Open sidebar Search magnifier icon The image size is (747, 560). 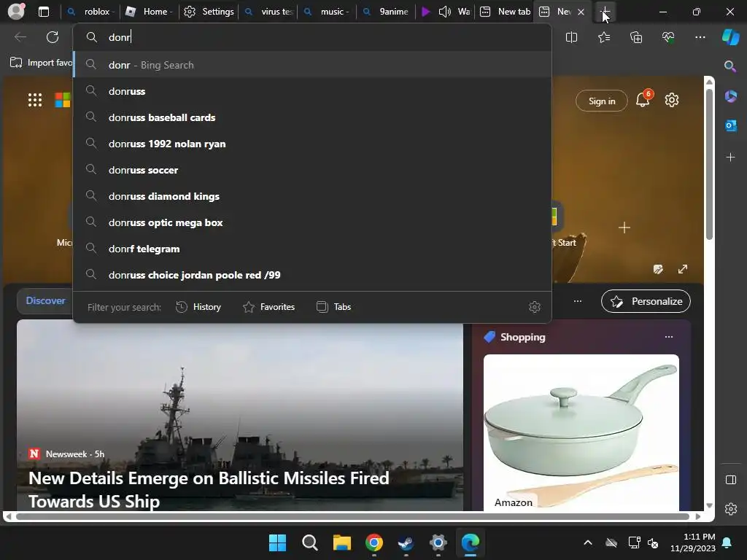coord(730,66)
